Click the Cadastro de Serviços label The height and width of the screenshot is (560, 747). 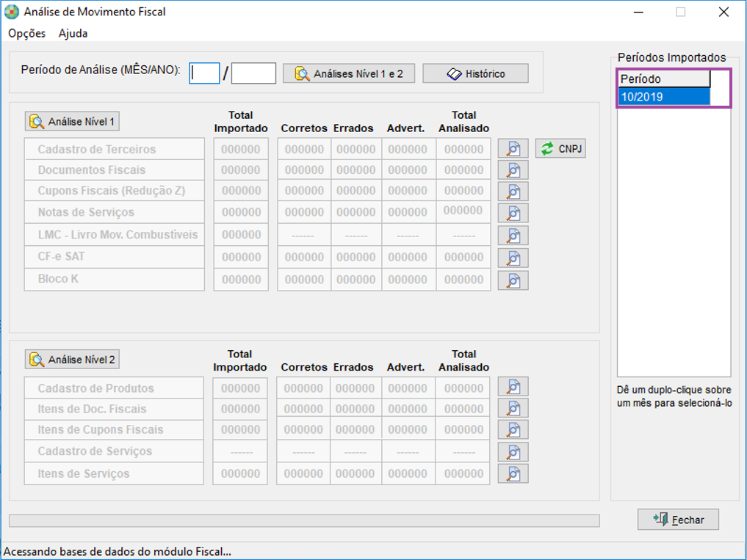pyautogui.click(x=114, y=451)
